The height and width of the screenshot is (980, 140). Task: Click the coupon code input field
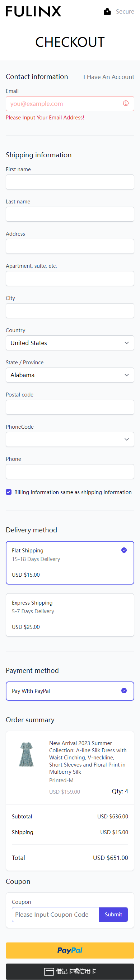55,914
